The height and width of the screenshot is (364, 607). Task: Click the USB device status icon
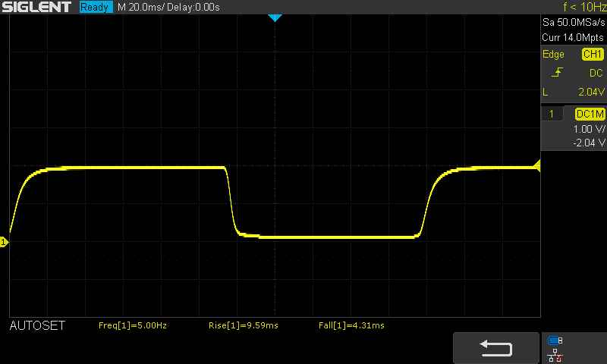[x=555, y=340]
